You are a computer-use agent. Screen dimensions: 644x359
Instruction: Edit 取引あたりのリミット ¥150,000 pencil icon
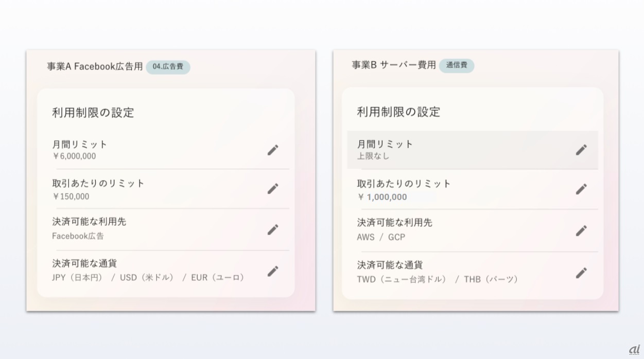pos(273,189)
